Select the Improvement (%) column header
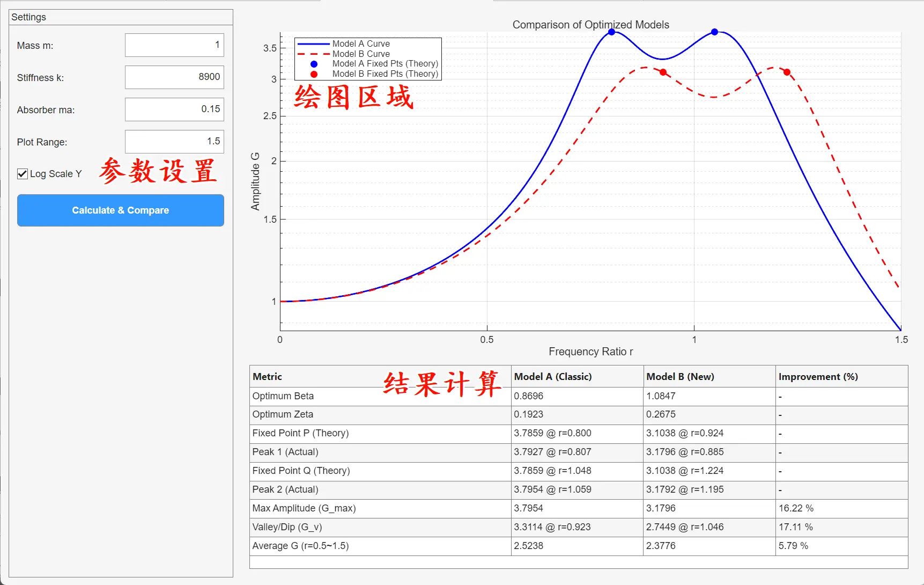Image resolution: width=924 pixels, height=585 pixels. (x=818, y=377)
